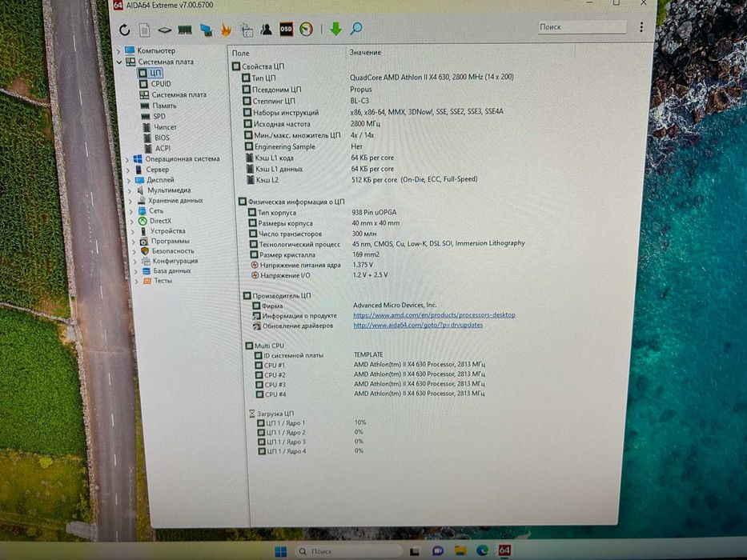Select Память in the sidebar tree

tap(159, 106)
